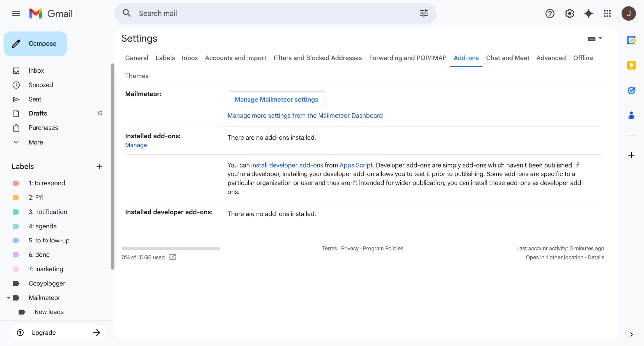Open Google Calendar in the side panel
The width and height of the screenshot is (644, 346).
tap(631, 40)
